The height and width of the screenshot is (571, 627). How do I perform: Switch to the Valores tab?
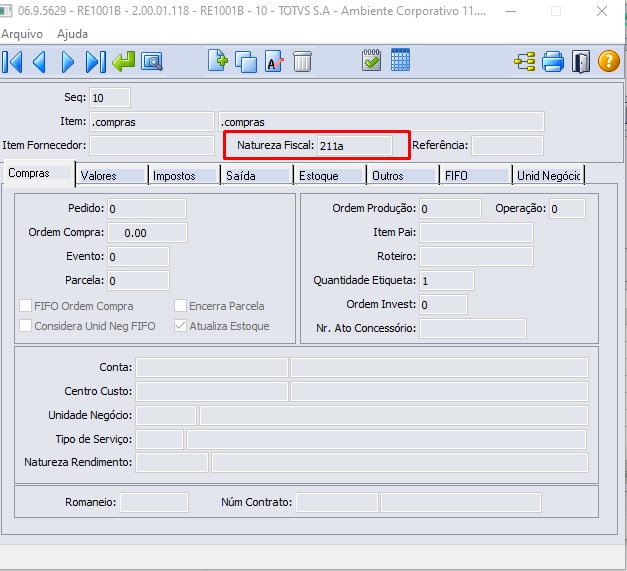(112, 176)
